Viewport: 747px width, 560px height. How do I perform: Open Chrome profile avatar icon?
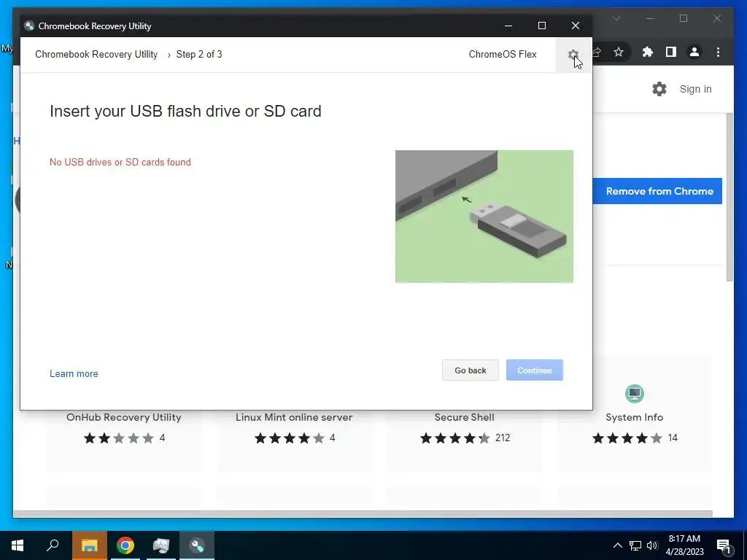click(694, 52)
